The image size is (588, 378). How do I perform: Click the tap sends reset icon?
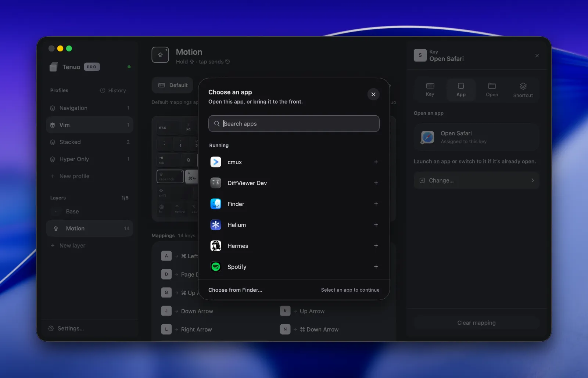tap(227, 62)
